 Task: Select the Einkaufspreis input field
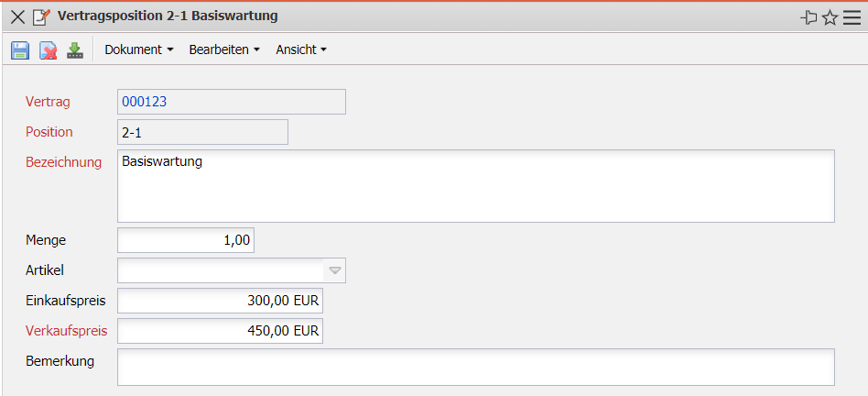click(220, 301)
